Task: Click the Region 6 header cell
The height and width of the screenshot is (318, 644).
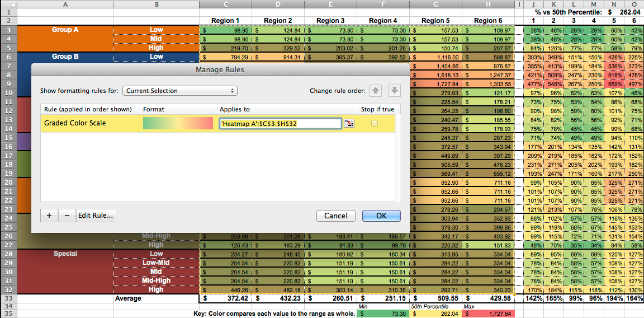Action: [x=488, y=21]
